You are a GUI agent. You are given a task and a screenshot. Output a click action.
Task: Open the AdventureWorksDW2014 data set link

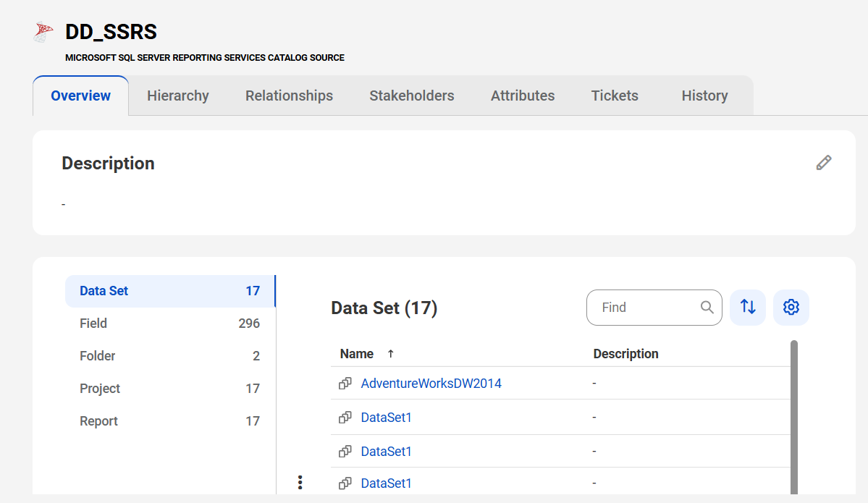click(431, 384)
